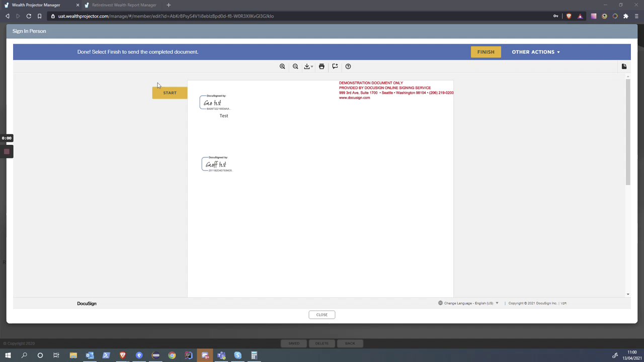Open the Windows Start menu
This screenshot has height=362, width=644.
[x=8, y=355]
